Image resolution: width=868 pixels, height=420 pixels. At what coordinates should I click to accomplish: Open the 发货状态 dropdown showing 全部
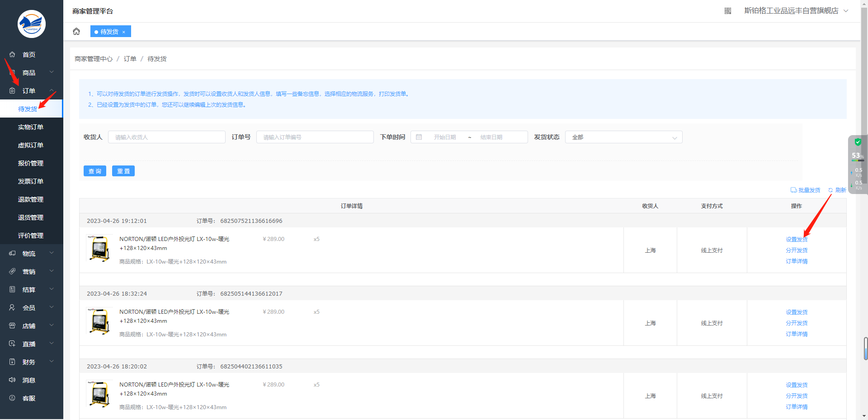623,137
